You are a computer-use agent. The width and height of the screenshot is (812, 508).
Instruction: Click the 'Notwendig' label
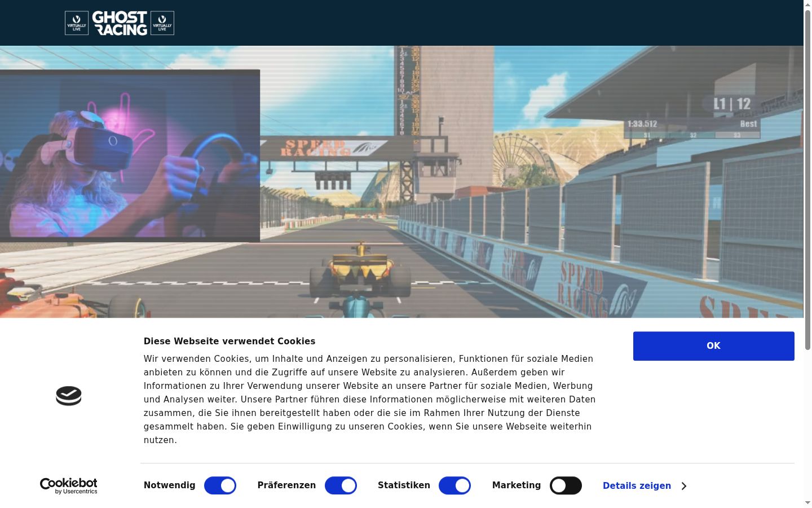(x=170, y=485)
